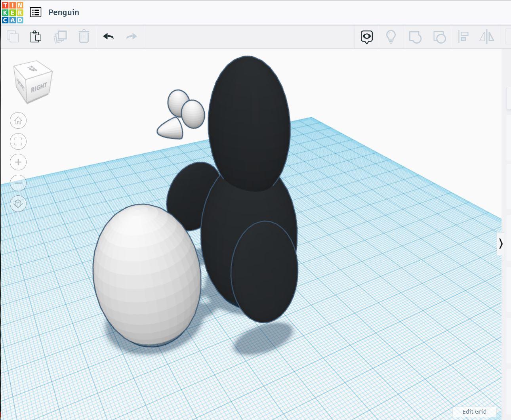Viewport: 511px width, 420px height.
Task: Toggle the Show all lightbulb icon
Action: [x=391, y=37]
